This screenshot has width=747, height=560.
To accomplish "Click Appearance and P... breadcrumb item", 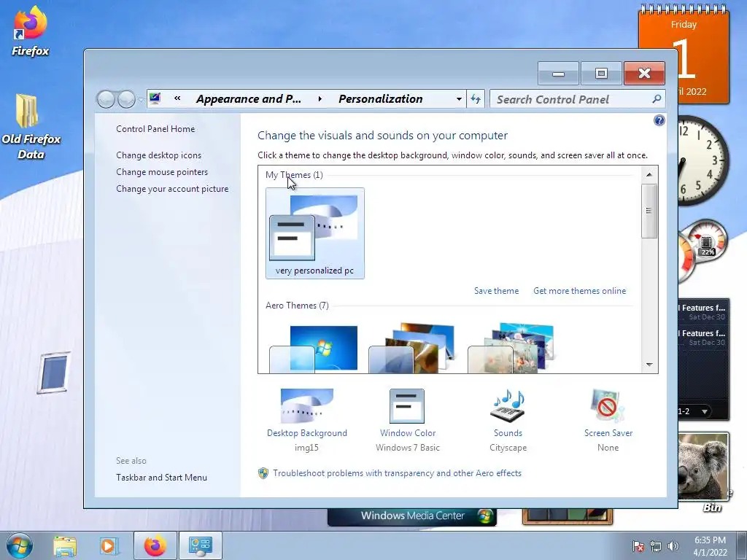I will click(x=249, y=99).
